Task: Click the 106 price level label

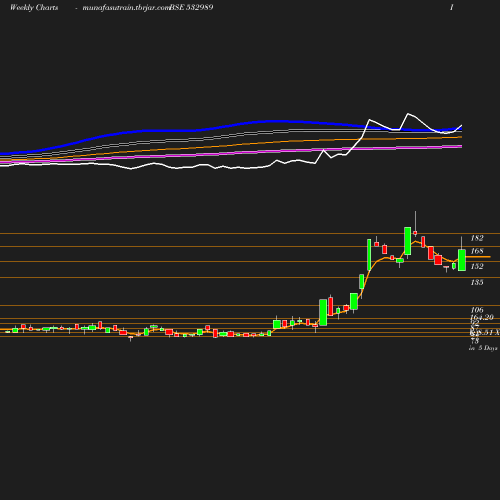Action: tap(477, 310)
